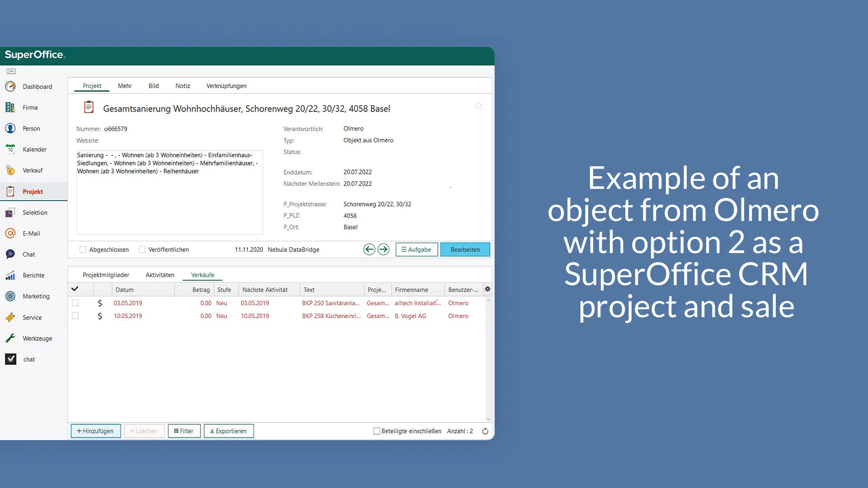The height and width of the screenshot is (488, 868).
Task: Click the sales list scrollbar down arrow
Action: [x=488, y=419]
